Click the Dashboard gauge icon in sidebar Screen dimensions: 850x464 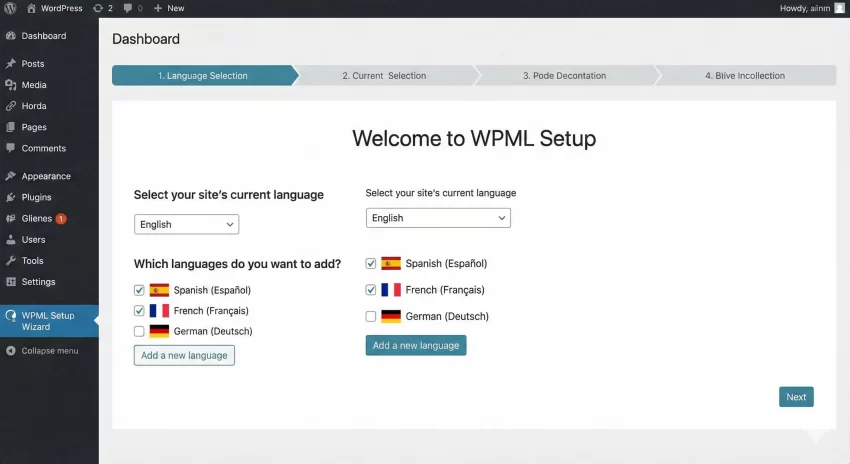click(x=10, y=36)
